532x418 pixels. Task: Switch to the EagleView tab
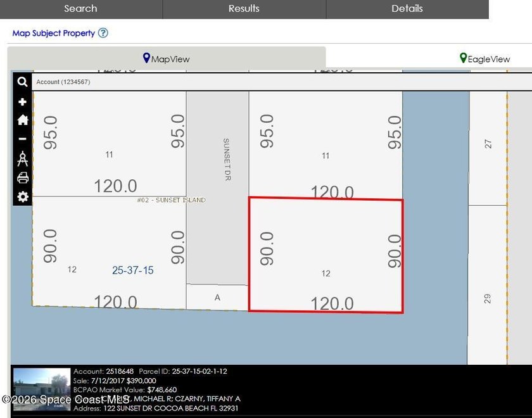485,59
